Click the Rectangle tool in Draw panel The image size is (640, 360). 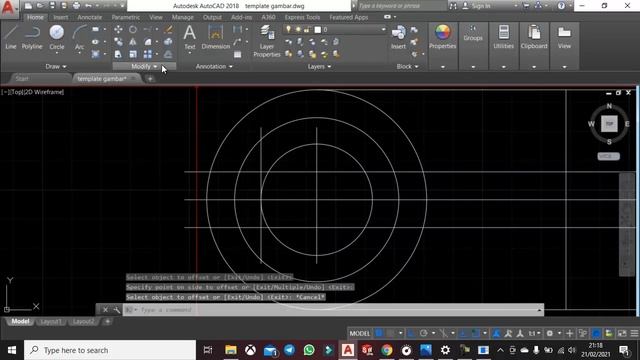pos(96,29)
